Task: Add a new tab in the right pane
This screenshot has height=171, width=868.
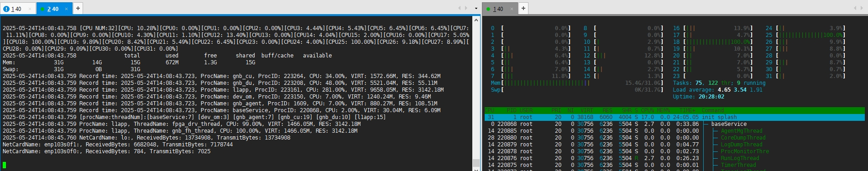Action: pyautogui.click(x=523, y=8)
